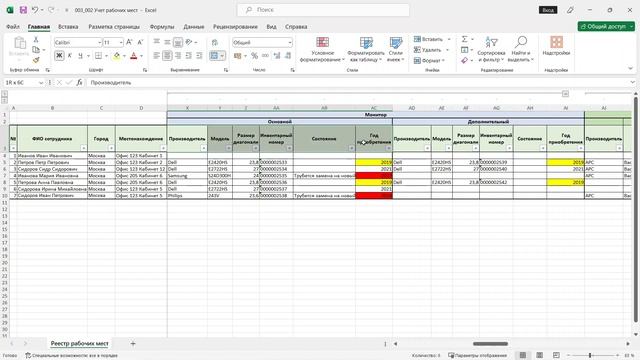Save the workbook from the quick access toolbar
The image size is (640, 360).
coord(23,10)
